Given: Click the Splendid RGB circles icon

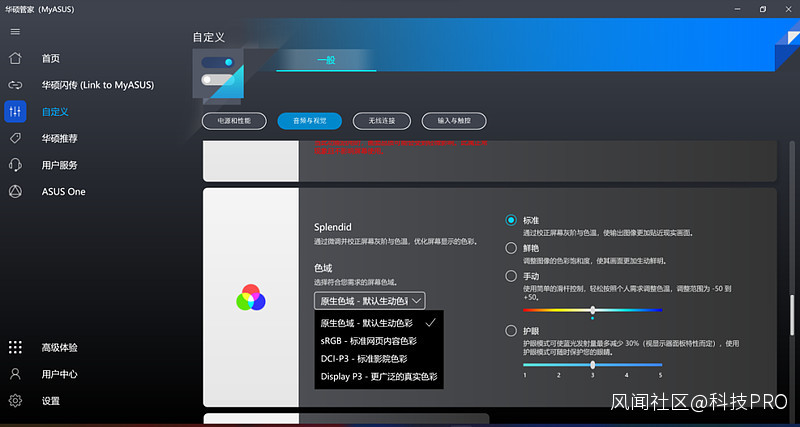Looking at the screenshot, I should [251, 297].
